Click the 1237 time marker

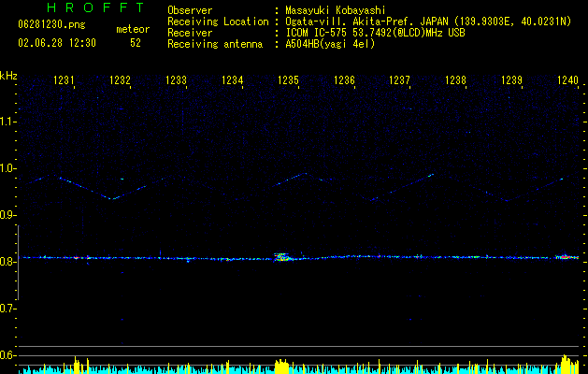[x=400, y=80]
